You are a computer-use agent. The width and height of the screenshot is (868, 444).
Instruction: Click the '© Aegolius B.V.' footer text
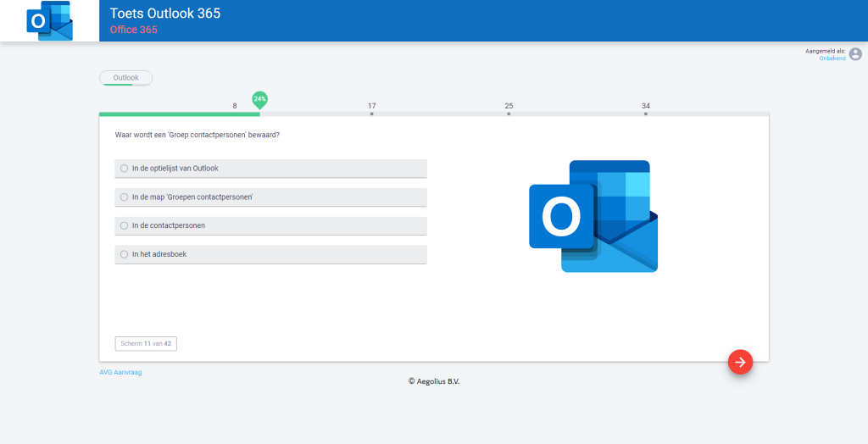(434, 381)
